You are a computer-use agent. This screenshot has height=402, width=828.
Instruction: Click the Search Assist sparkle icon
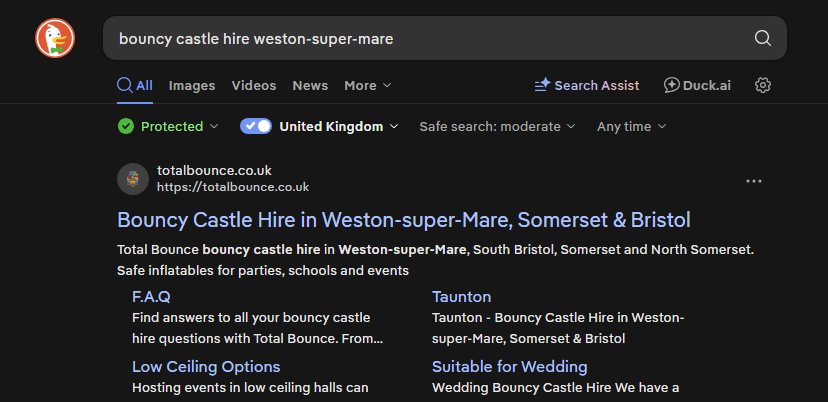(x=542, y=85)
